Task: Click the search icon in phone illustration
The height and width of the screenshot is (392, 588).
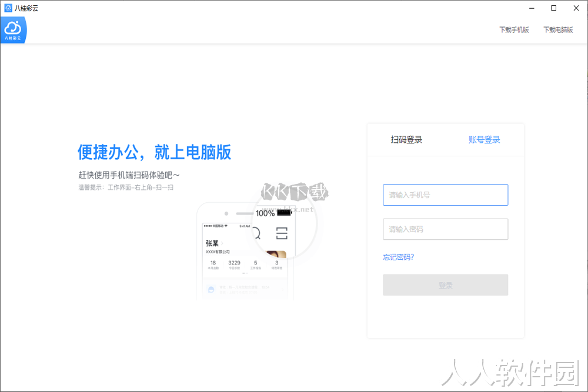Action: click(x=257, y=233)
